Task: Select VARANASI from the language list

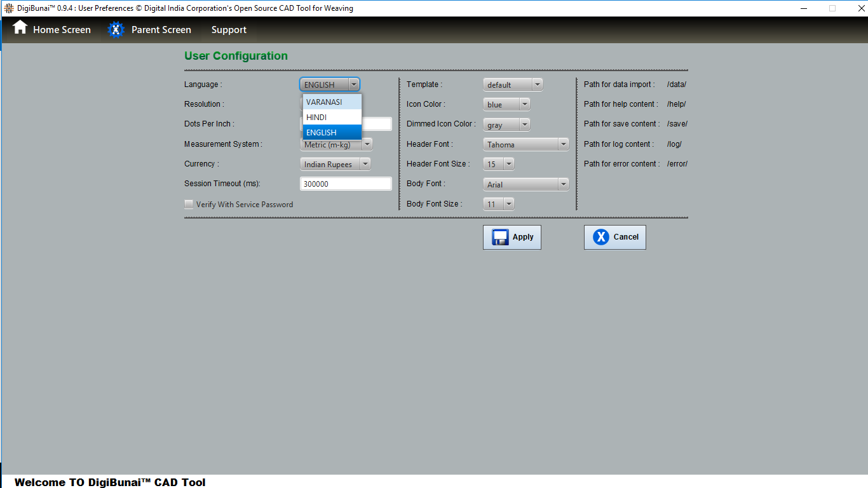Action: point(332,102)
